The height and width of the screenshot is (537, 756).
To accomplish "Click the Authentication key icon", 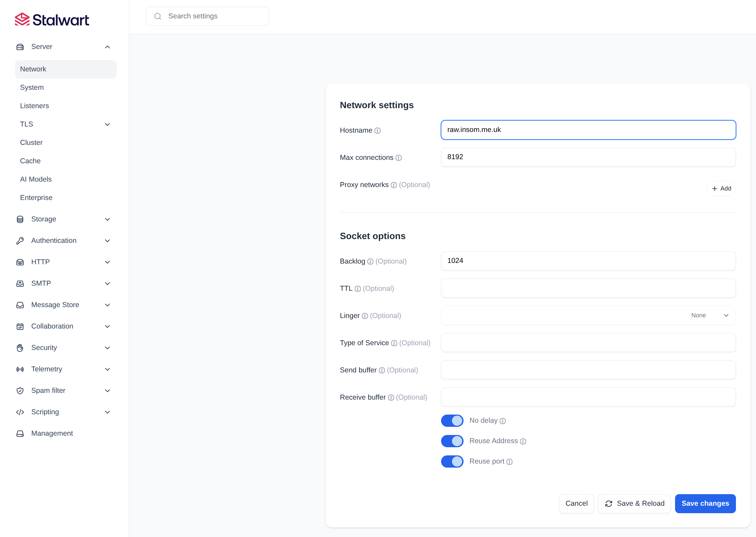I will [20, 240].
